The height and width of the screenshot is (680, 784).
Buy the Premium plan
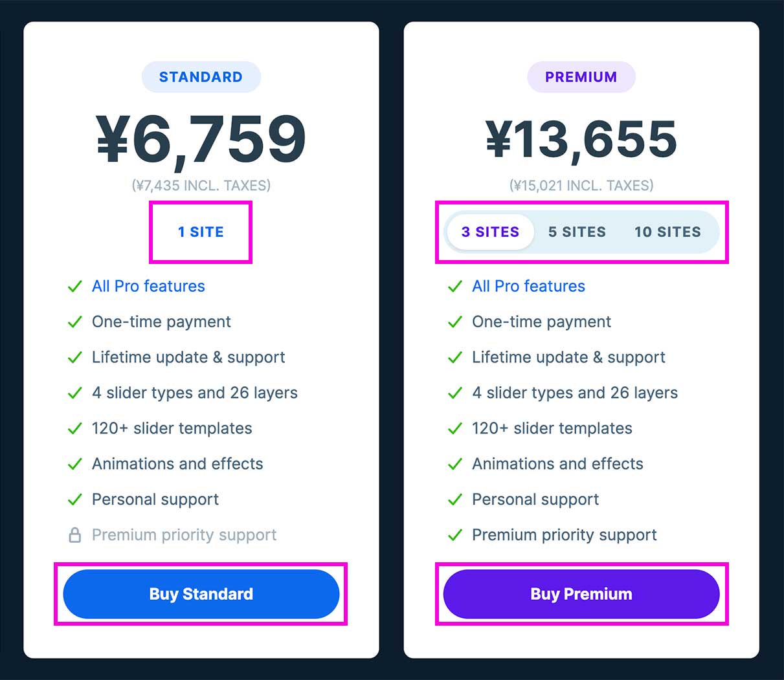[x=581, y=594]
